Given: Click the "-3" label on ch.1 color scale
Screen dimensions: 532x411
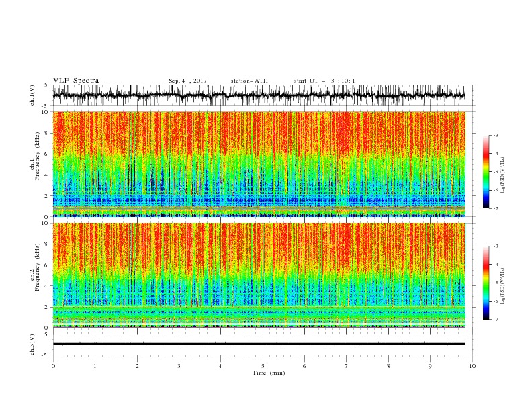Looking at the screenshot, I should (x=495, y=135).
